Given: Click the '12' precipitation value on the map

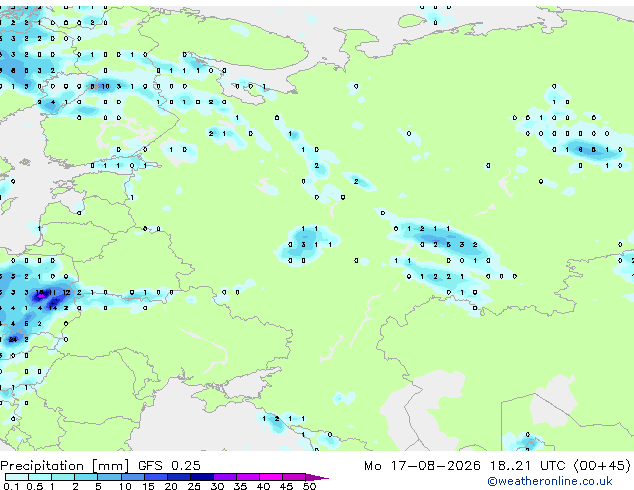Looking at the screenshot, I should [x=66, y=292].
